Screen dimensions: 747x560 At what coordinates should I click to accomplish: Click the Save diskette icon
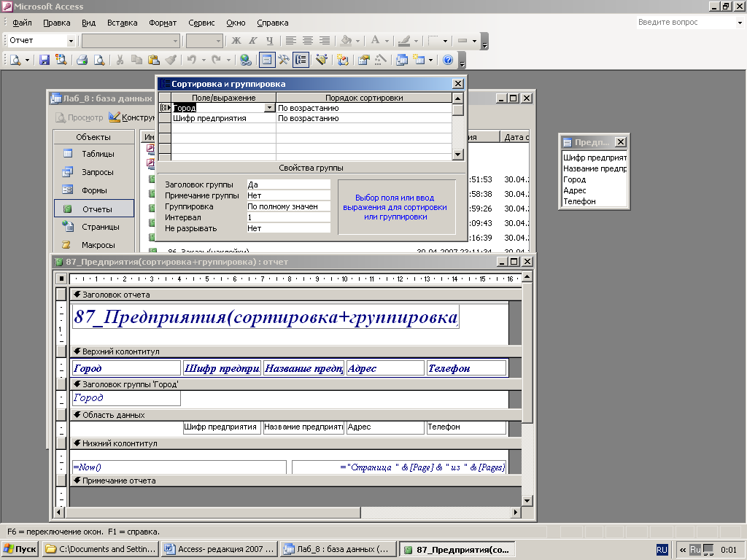pos(44,60)
